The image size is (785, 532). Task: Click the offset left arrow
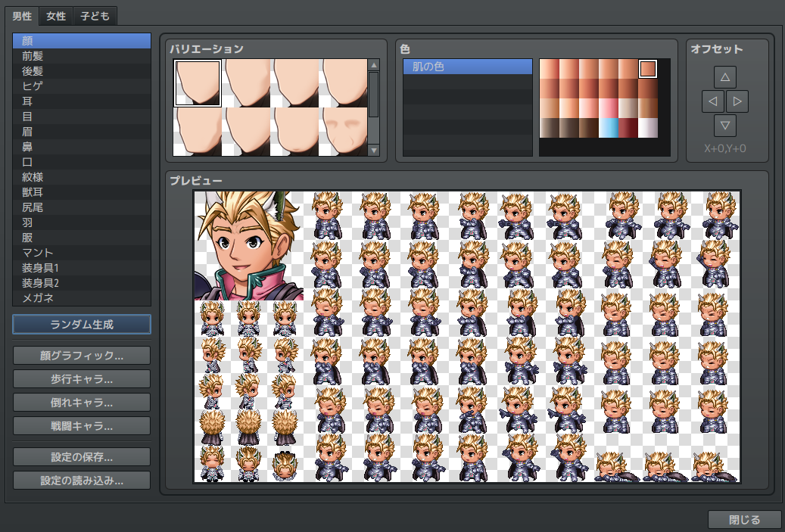(x=712, y=101)
